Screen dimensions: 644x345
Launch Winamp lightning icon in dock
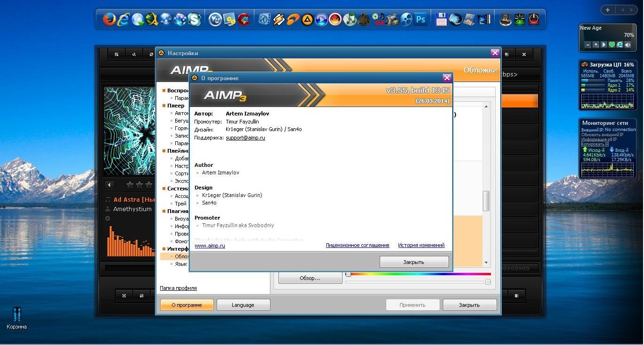279,19
